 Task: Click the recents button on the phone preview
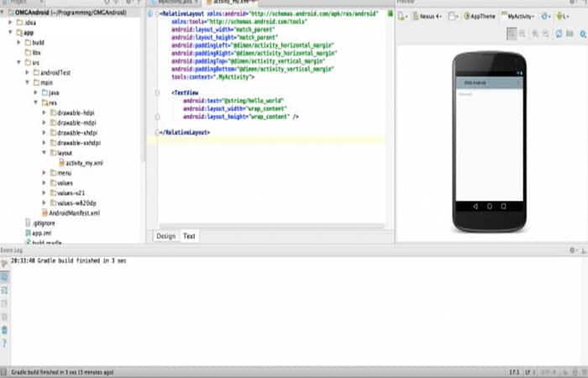point(503,207)
